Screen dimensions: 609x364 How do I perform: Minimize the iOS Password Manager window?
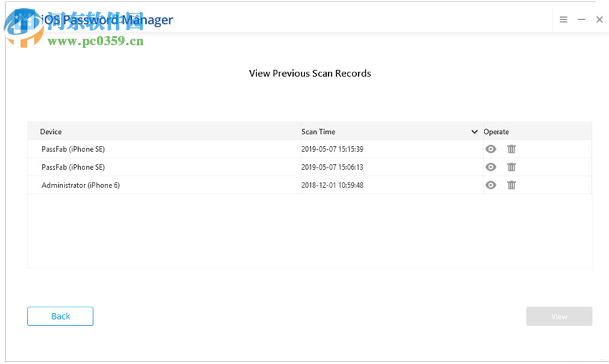tap(582, 19)
